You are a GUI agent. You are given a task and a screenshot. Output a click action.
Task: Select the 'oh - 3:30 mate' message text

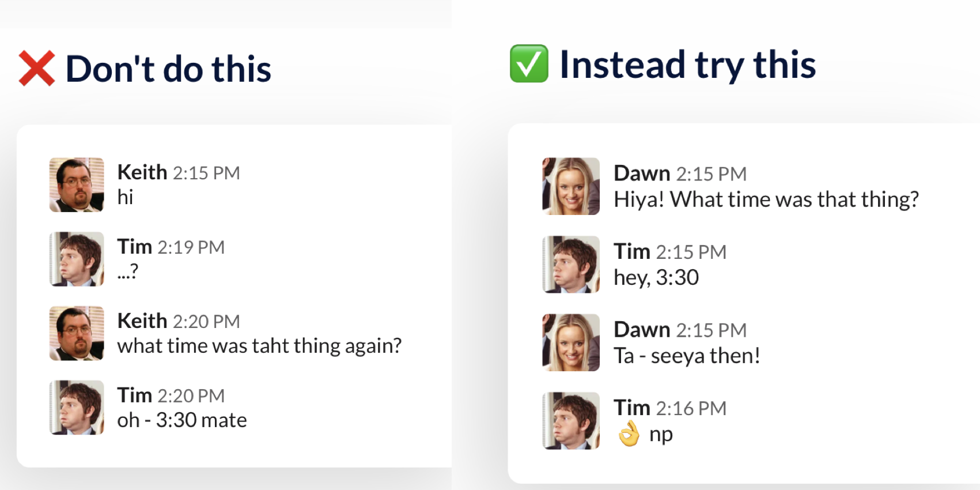(x=182, y=420)
